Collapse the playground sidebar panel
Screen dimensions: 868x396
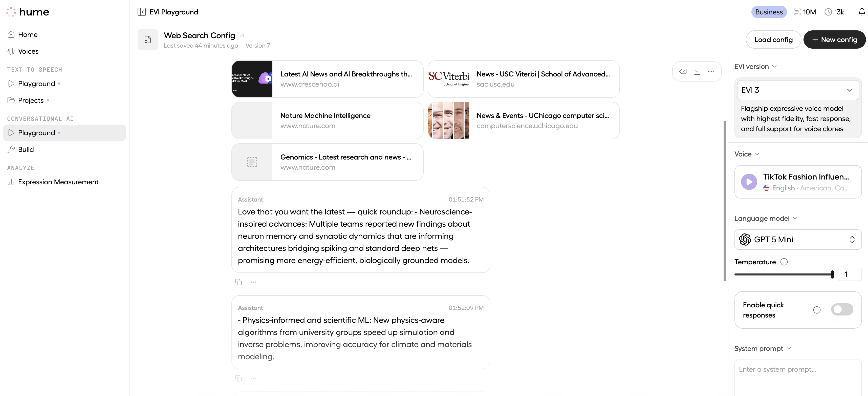tap(142, 12)
